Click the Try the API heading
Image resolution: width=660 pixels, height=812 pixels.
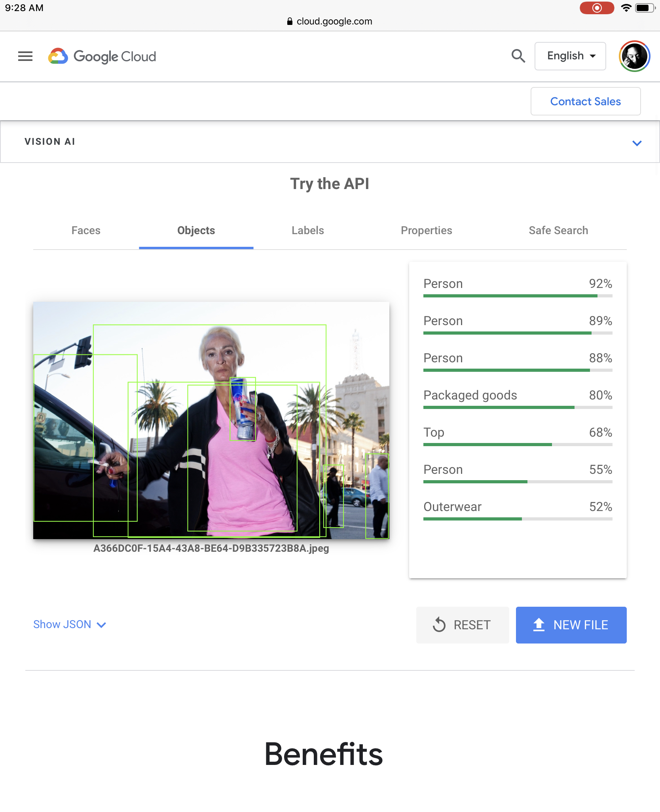330,184
